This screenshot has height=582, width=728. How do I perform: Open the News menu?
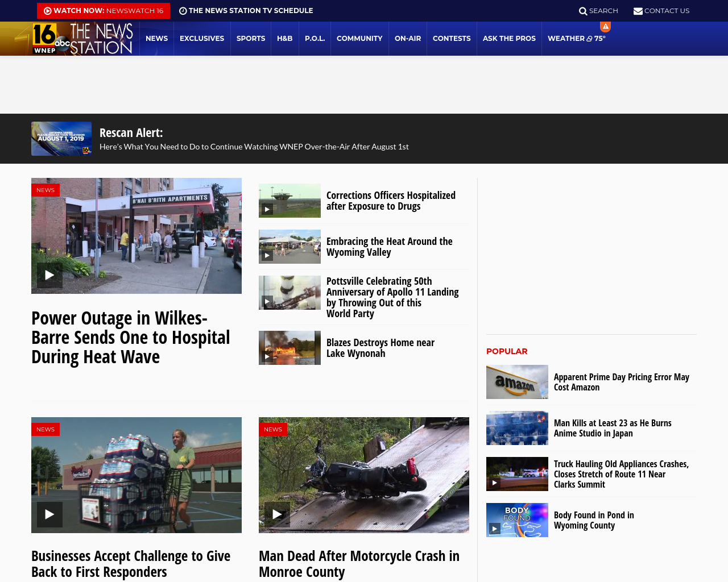coord(156,39)
